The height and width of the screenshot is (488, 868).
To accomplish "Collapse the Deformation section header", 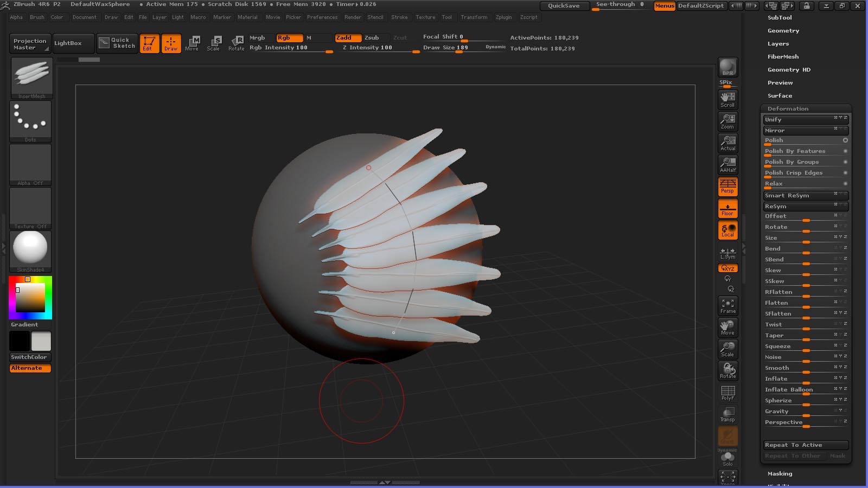I will 788,109.
